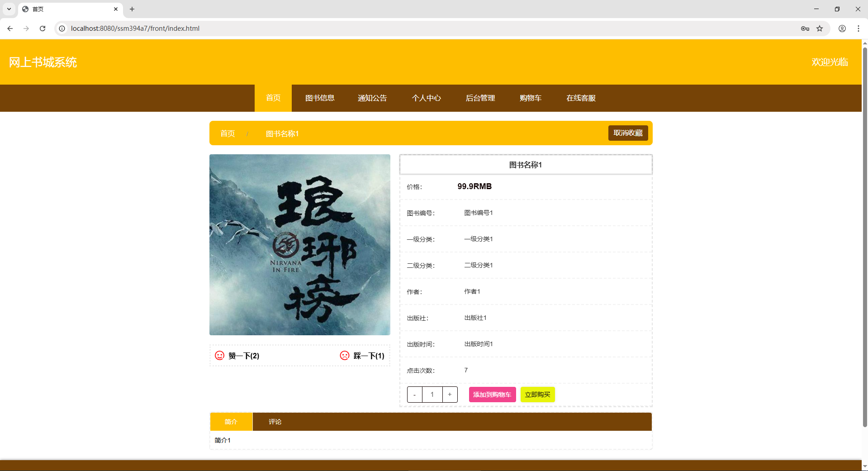Click the 欢迎光临 greeting text
This screenshot has height=471, width=868.
[830, 62]
